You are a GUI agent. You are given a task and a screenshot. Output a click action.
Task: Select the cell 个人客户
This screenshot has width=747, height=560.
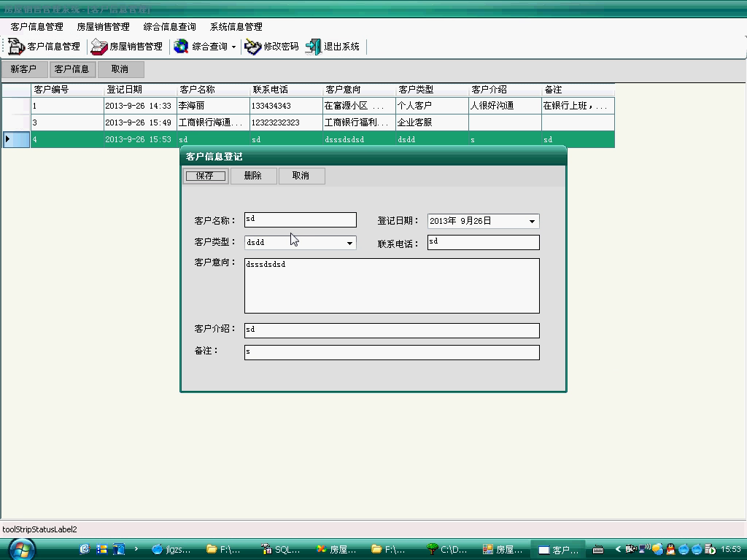[432, 106]
